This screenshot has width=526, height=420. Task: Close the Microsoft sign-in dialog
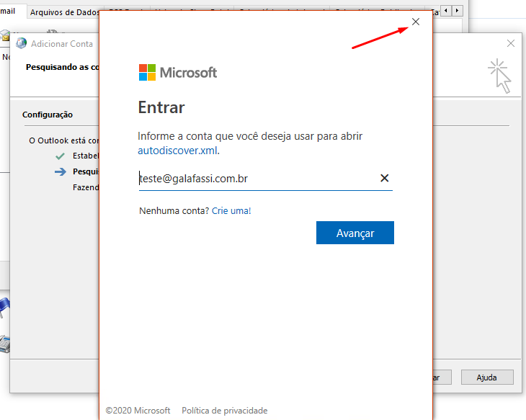(x=416, y=22)
